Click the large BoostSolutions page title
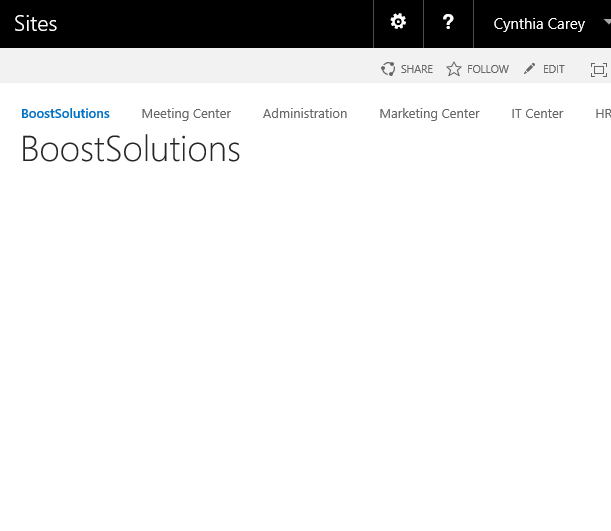 point(131,148)
